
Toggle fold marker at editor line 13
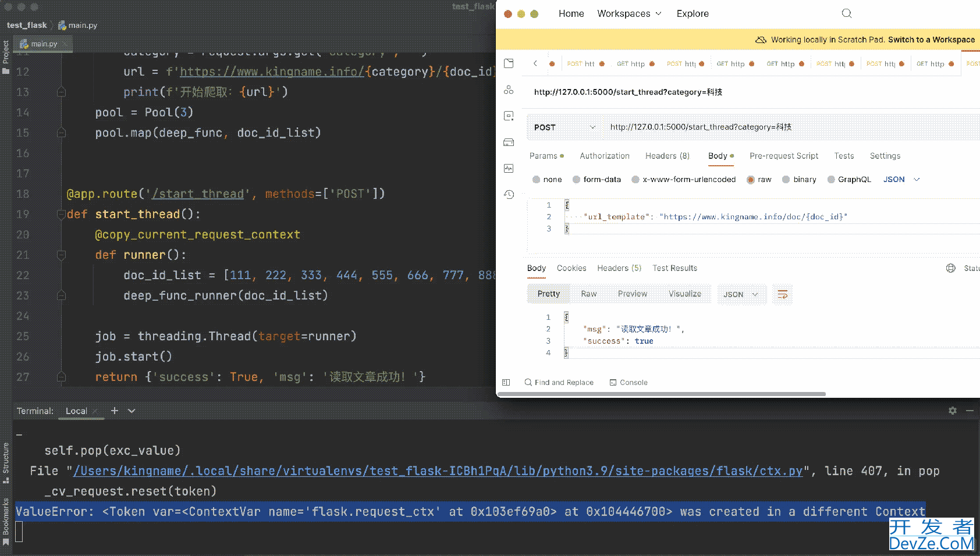61,92
